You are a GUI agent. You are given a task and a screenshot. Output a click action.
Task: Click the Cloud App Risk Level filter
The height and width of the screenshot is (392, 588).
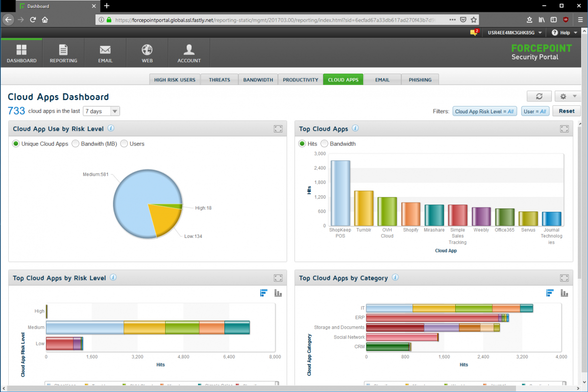click(484, 111)
